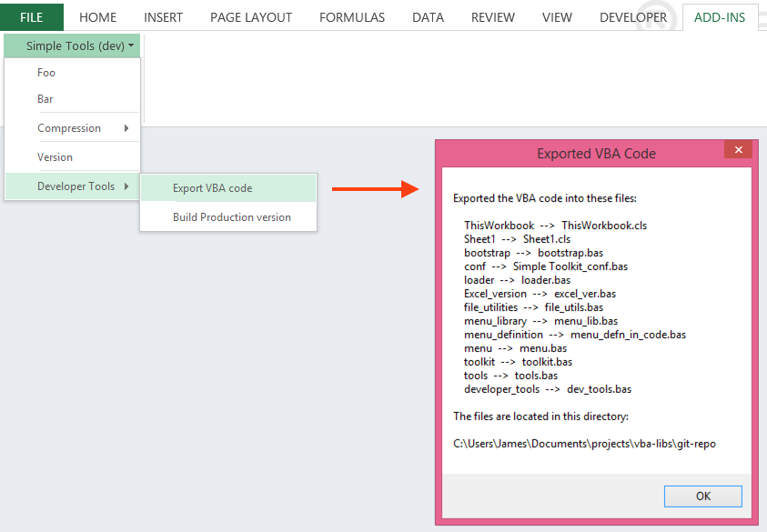Click the Bar menu entry
Screen dimensions: 767x532
45,98
